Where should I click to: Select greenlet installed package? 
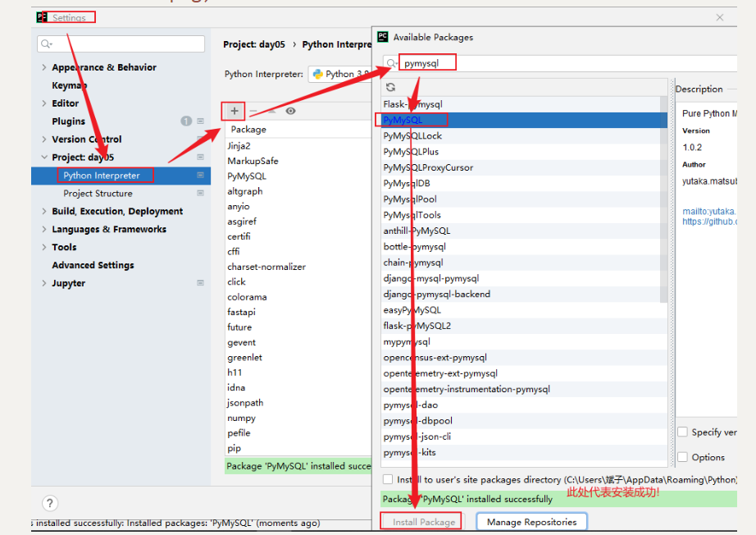point(298,358)
